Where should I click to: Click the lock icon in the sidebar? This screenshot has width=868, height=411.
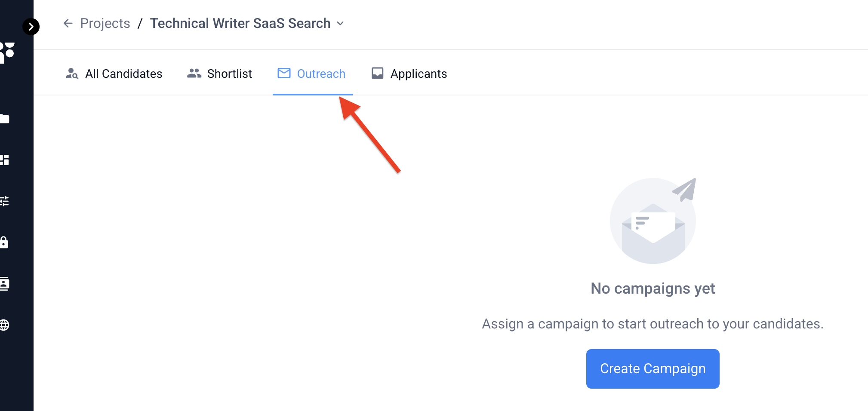pyautogui.click(x=4, y=242)
